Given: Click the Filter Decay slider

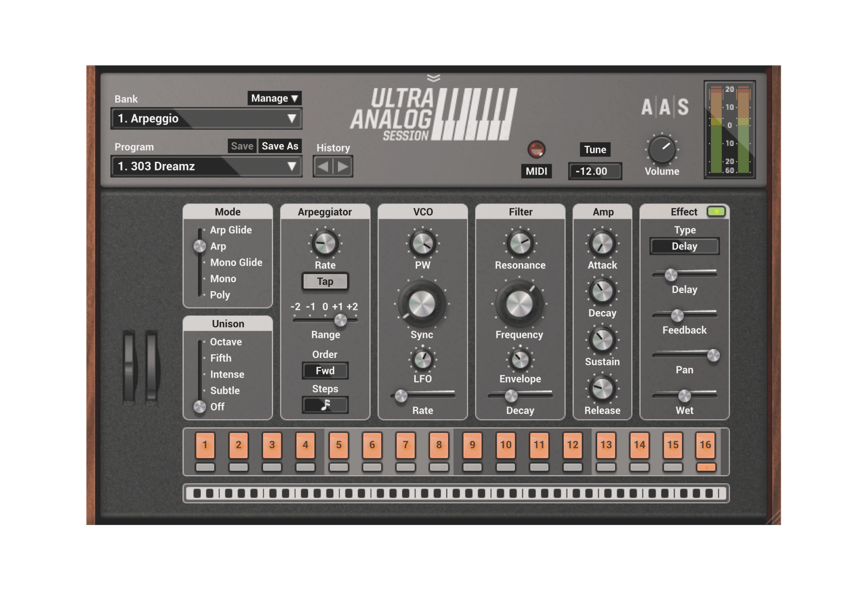Looking at the screenshot, I should [520, 396].
